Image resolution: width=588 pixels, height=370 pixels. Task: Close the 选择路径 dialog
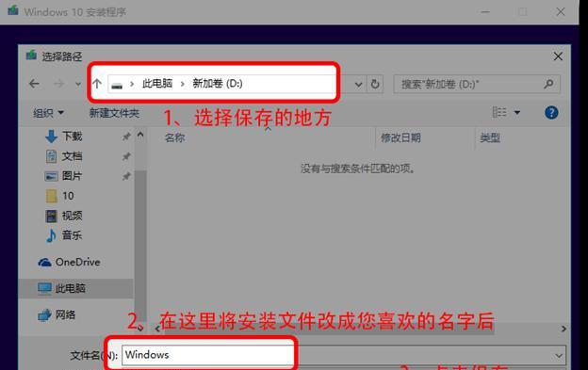click(558, 56)
